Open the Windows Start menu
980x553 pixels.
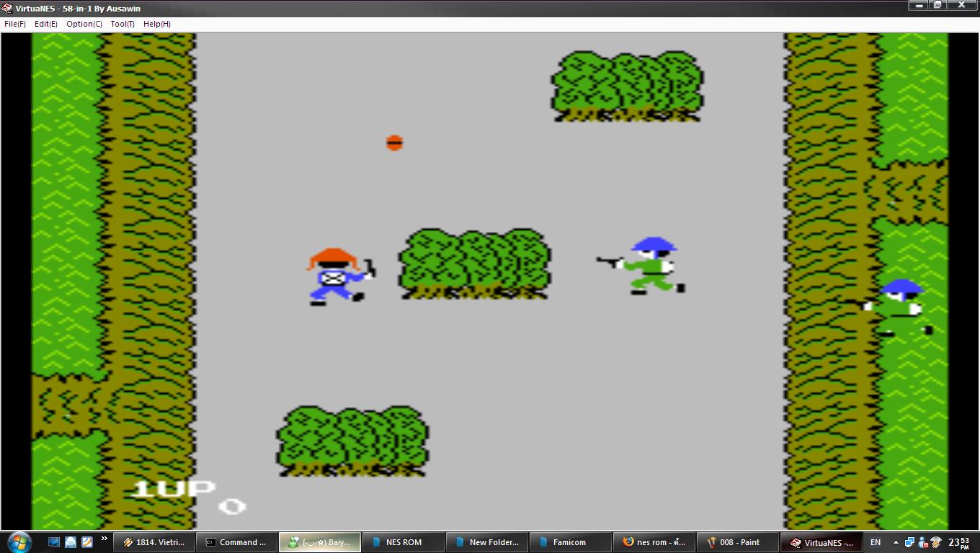point(19,541)
